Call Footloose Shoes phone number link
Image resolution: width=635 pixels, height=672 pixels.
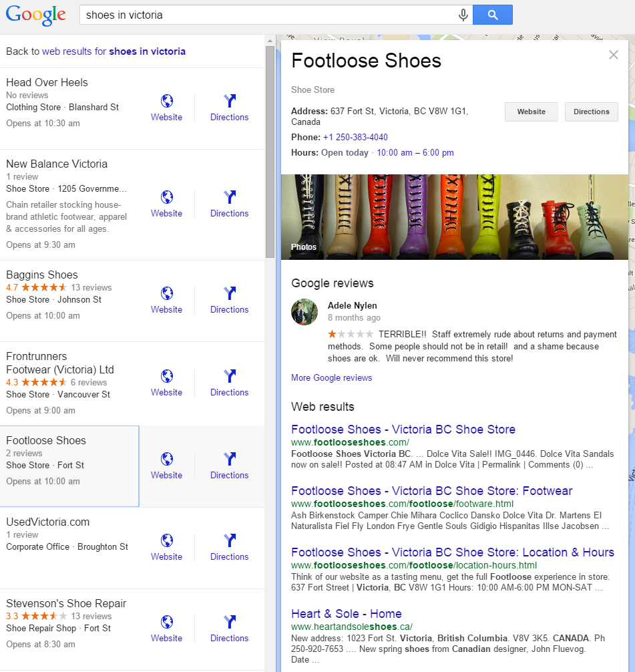click(x=355, y=137)
